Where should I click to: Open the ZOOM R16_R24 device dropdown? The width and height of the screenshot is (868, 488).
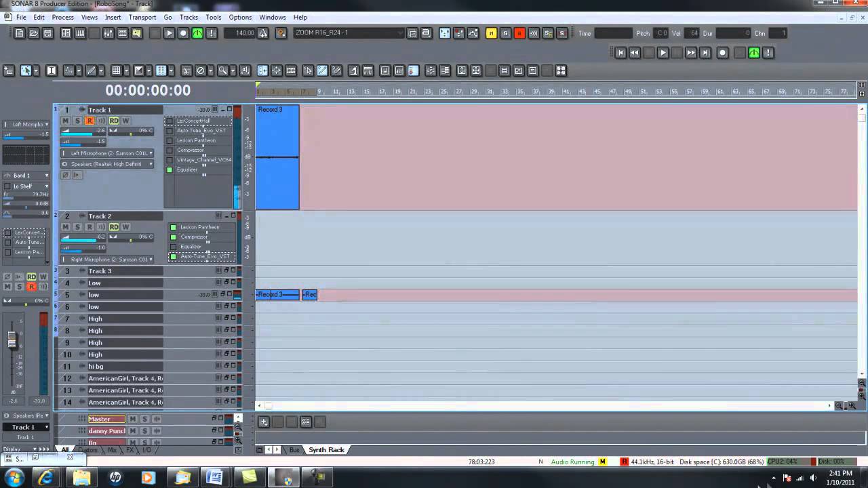349,33
